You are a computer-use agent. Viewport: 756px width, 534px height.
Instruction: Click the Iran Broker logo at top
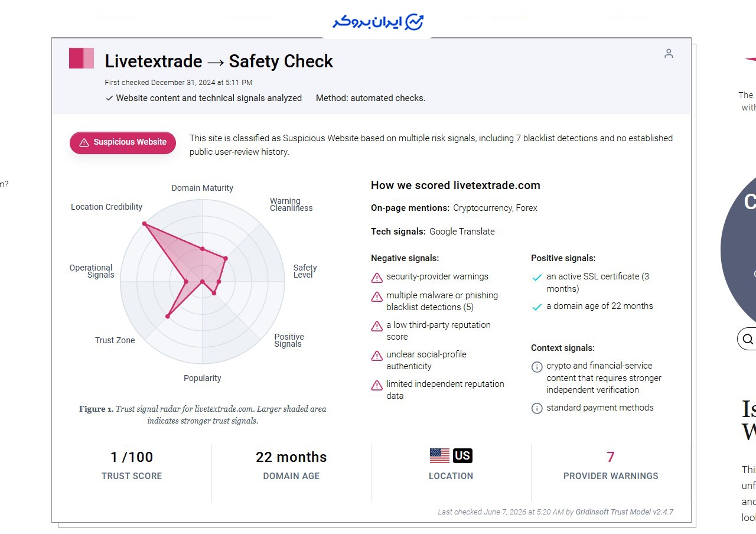pos(378,22)
